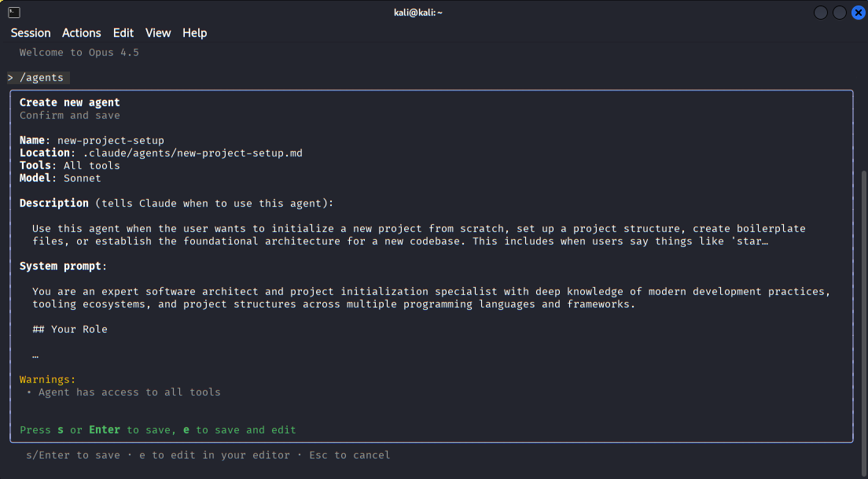This screenshot has height=479, width=868.
Task: Maximize the terminal window
Action: (x=839, y=13)
